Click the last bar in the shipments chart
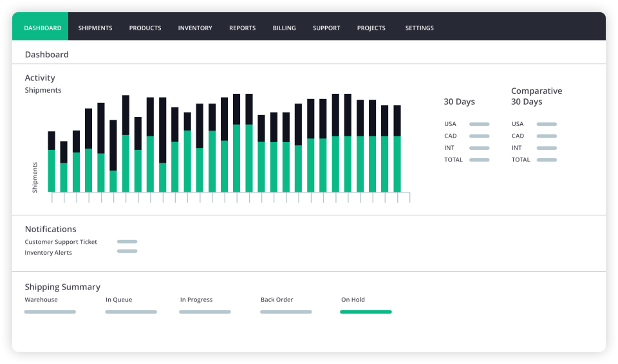 click(x=397, y=149)
